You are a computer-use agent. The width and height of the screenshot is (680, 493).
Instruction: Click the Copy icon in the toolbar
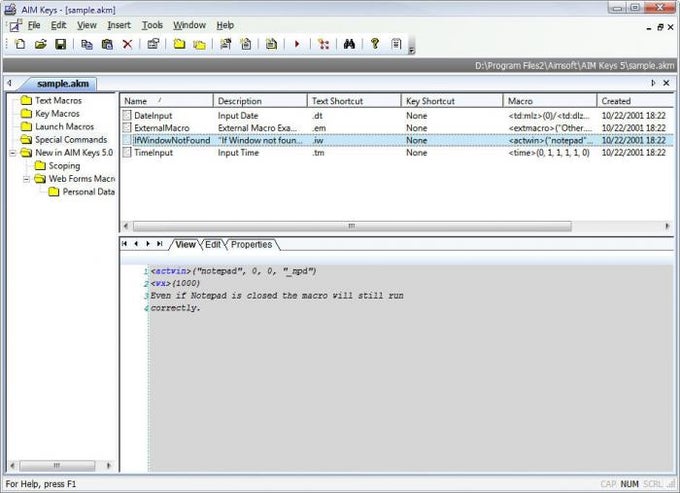click(x=87, y=44)
